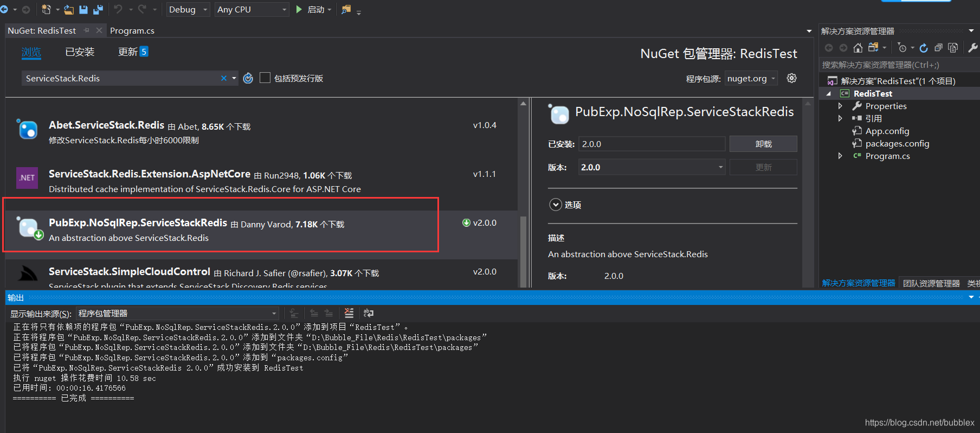Switch to the 更新 (Updates) tab
980x433 pixels.
(x=133, y=52)
